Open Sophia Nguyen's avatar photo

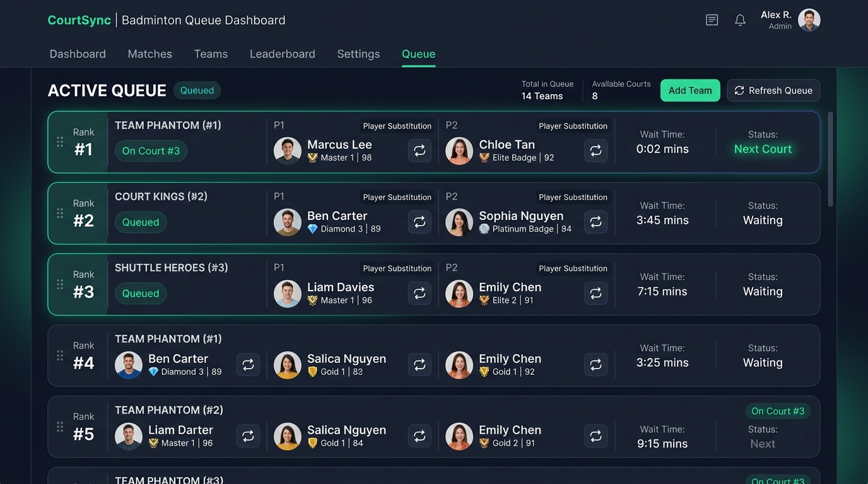pyautogui.click(x=459, y=222)
